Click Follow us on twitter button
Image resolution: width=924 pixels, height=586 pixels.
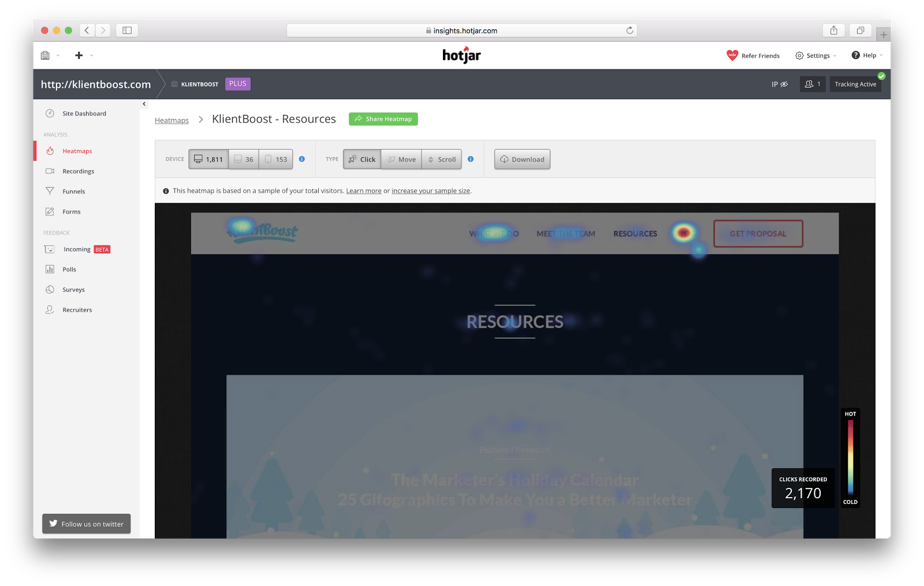[x=87, y=524]
